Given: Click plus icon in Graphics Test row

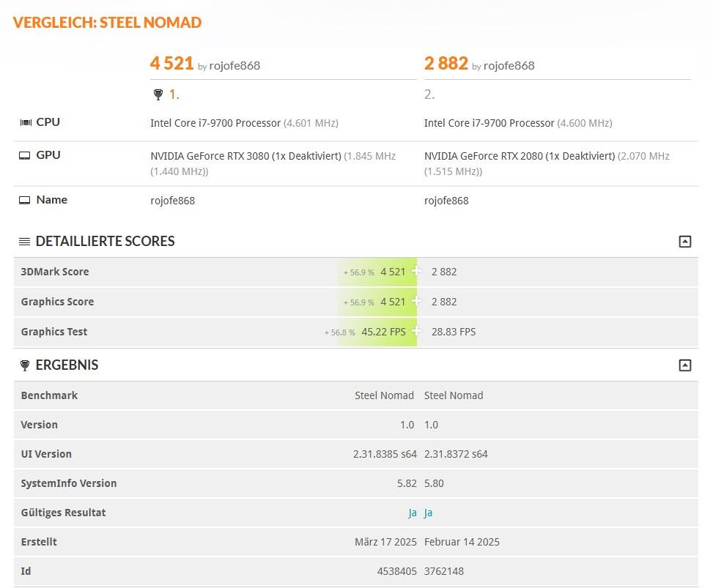Looking at the screenshot, I should tap(416, 331).
